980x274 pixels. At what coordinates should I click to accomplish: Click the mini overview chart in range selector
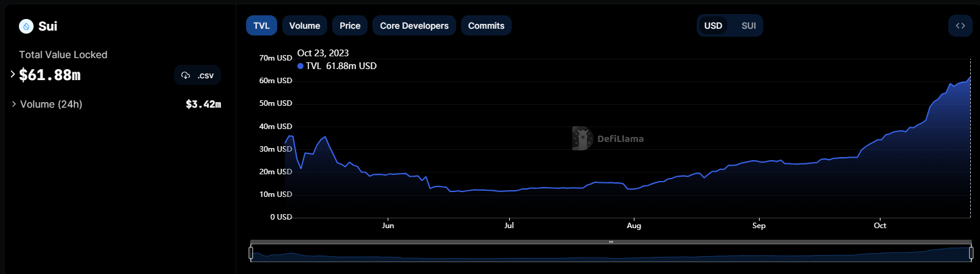click(611, 253)
